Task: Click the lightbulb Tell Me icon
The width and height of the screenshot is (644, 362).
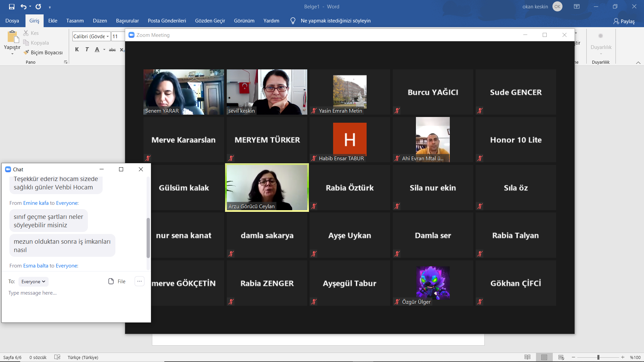Action: (293, 21)
